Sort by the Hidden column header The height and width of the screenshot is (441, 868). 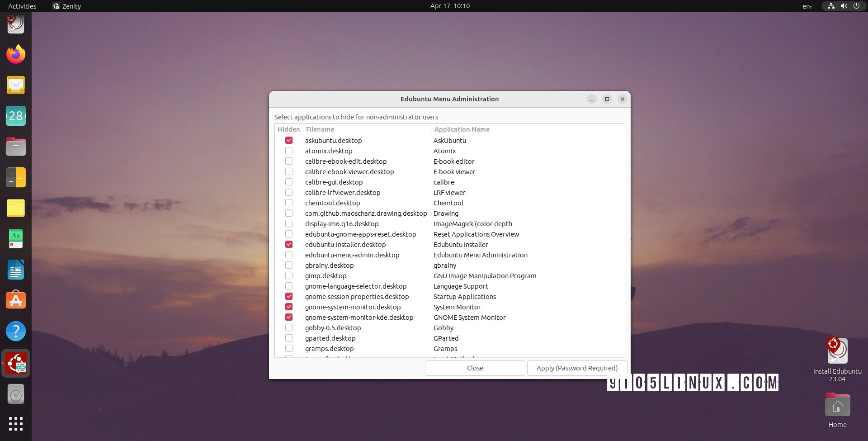point(288,129)
